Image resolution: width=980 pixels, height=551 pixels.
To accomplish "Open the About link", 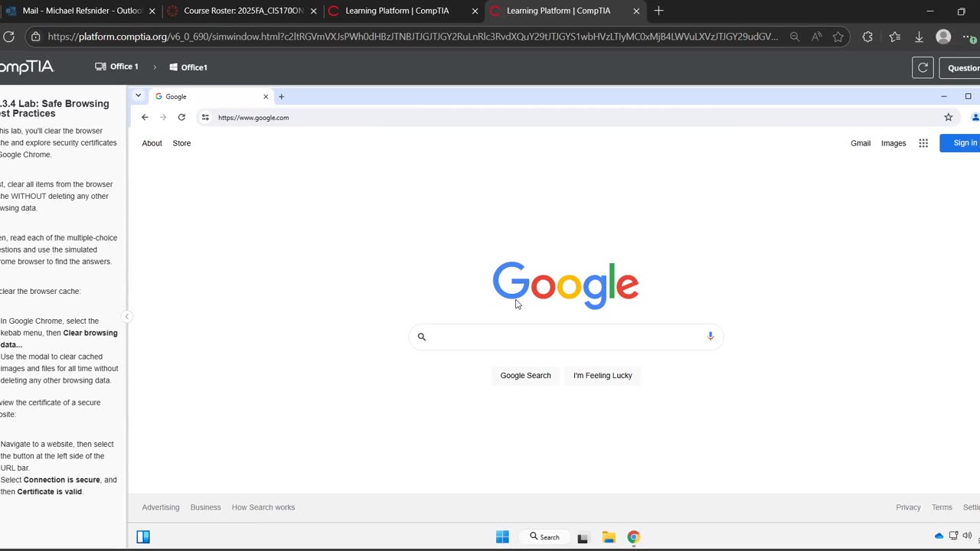I will 152,143.
